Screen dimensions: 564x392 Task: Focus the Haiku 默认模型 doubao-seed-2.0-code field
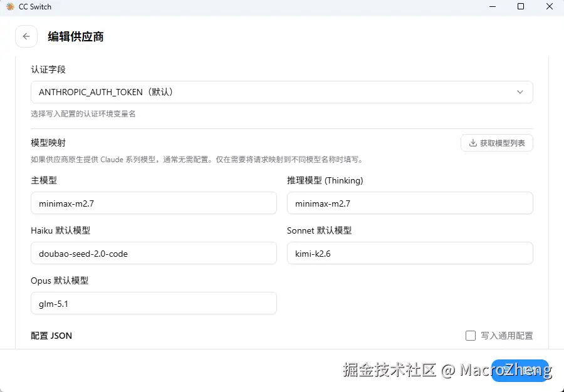tap(154, 254)
